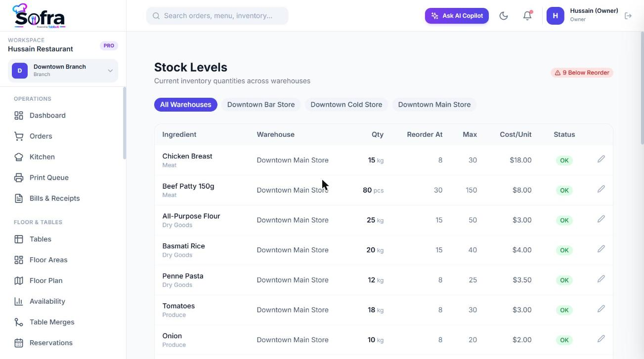644x359 pixels.
Task: Click the Bills & Receipts document icon
Action: click(x=19, y=199)
